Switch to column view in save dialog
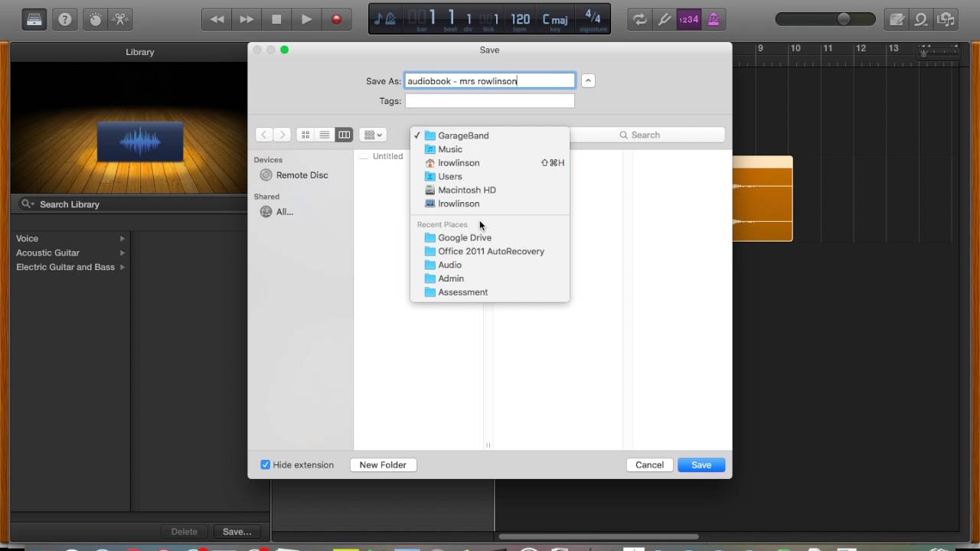 coord(344,135)
